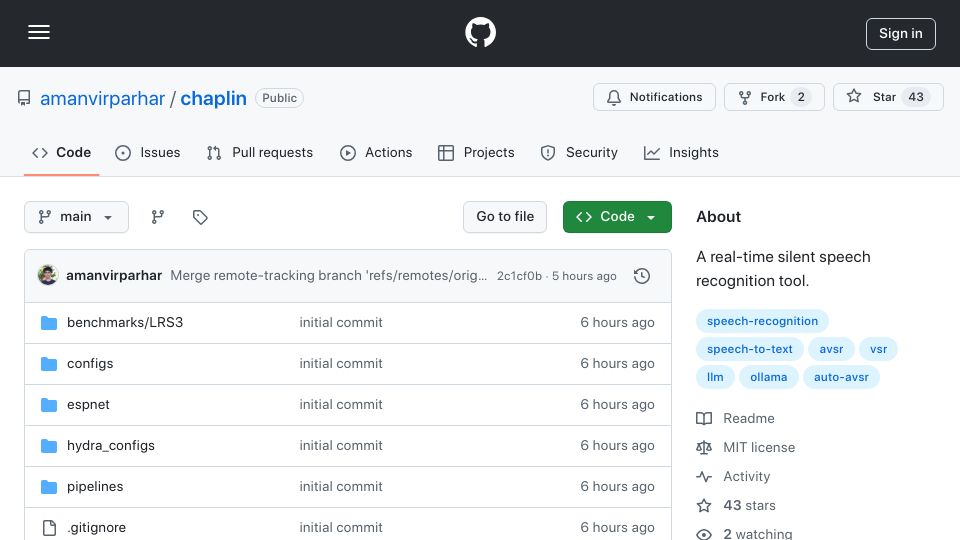Open initial commit message in espnet row
960x540 pixels.
point(341,405)
